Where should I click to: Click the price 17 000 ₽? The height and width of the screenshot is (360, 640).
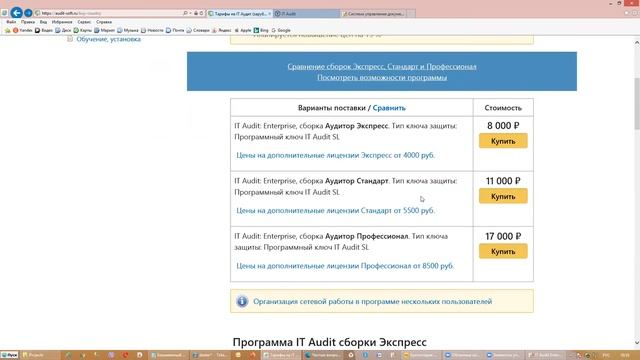503,236
